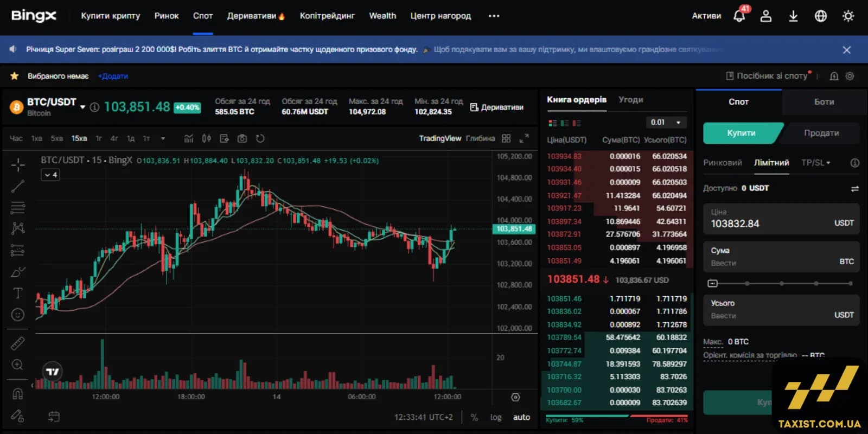Switch to the Угоди tab
Image resolution: width=868 pixels, height=434 pixels.
pyautogui.click(x=631, y=100)
